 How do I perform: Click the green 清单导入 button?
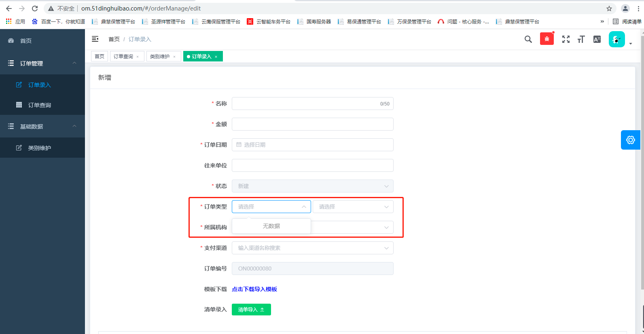[x=251, y=310]
